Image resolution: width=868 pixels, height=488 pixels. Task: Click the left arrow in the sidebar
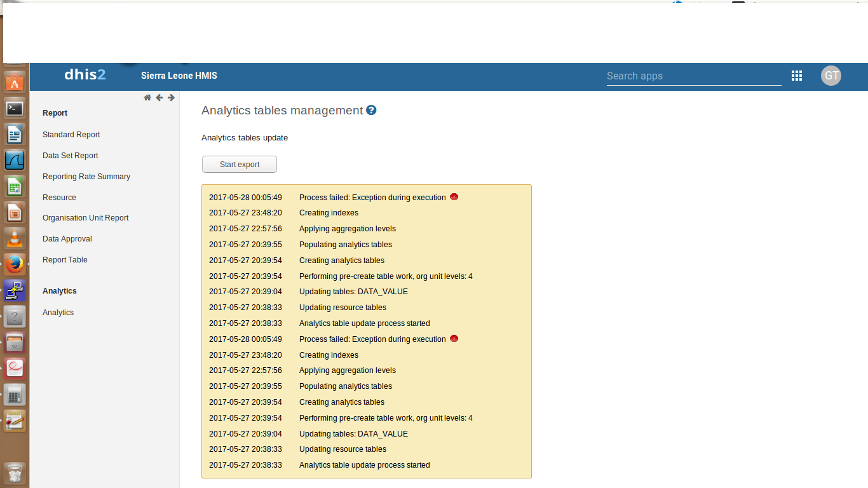click(159, 97)
